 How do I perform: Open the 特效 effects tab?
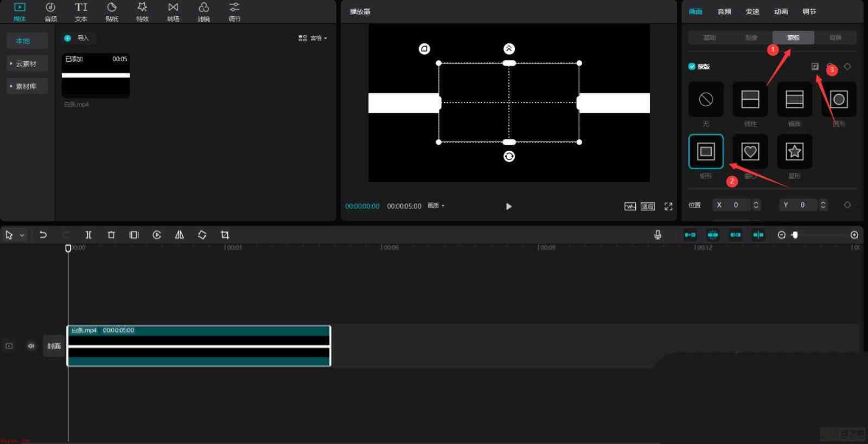click(142, 11)
